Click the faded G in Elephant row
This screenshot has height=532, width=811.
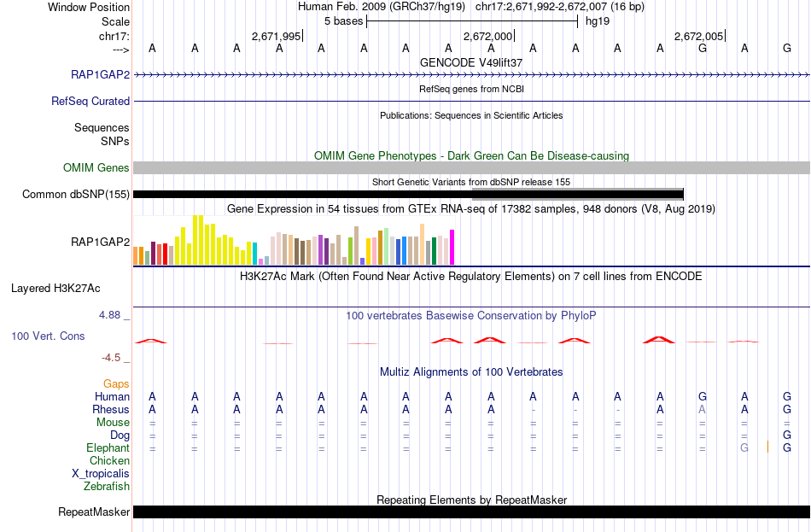pyautogui.click(x=744, y=447)
